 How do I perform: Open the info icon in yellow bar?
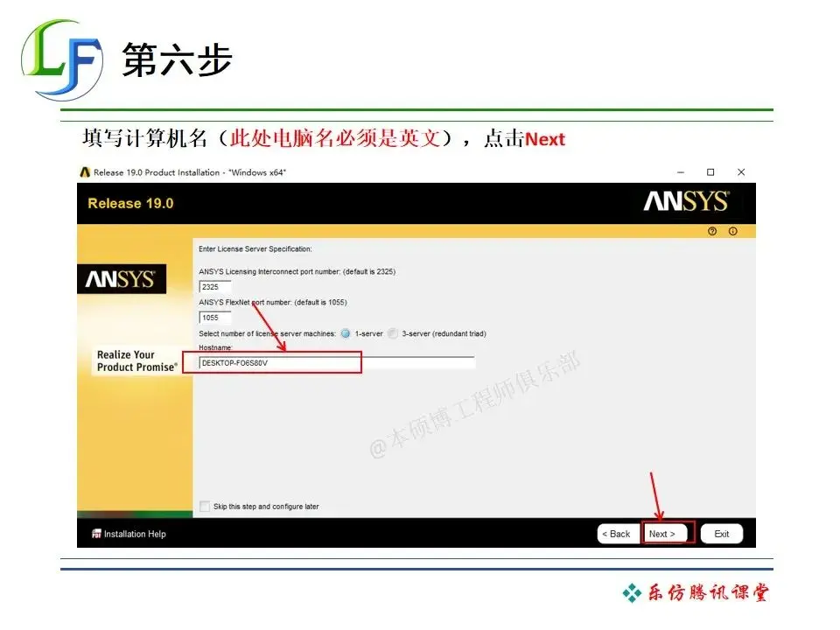pyautogui.click(x=733, y=231)
